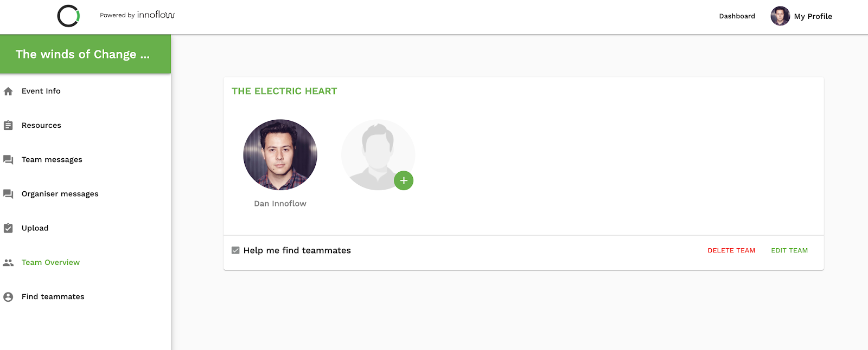Click the home icon beside Event Info
The width and height of the screenshot is (868, 350).
pos(8,92)
